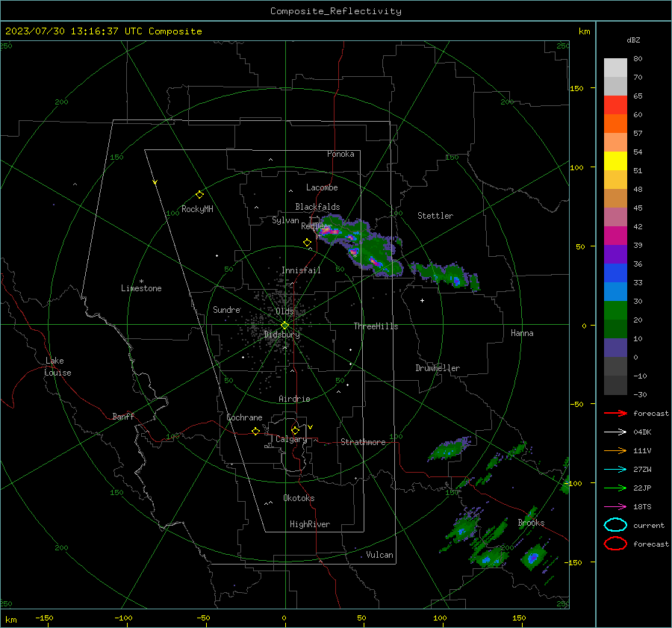Click the yellow V marker northwest of RockyMH

coord(155,182)
